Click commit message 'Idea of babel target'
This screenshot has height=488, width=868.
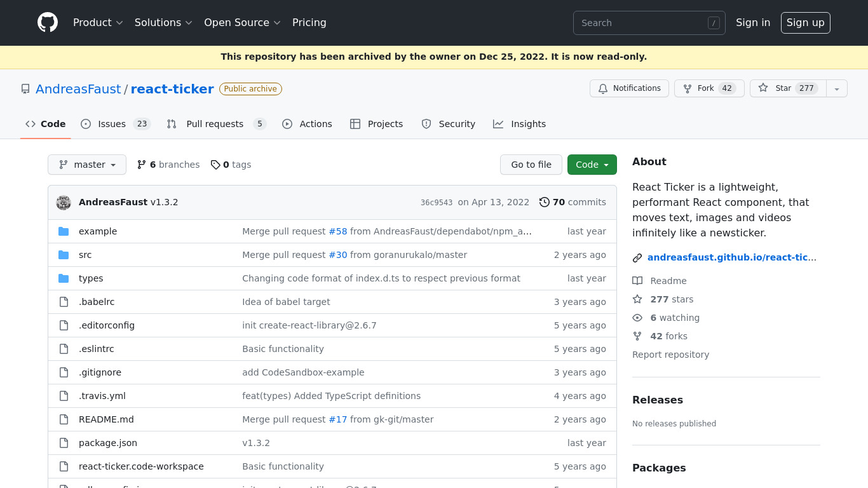[x=286, y=302]
